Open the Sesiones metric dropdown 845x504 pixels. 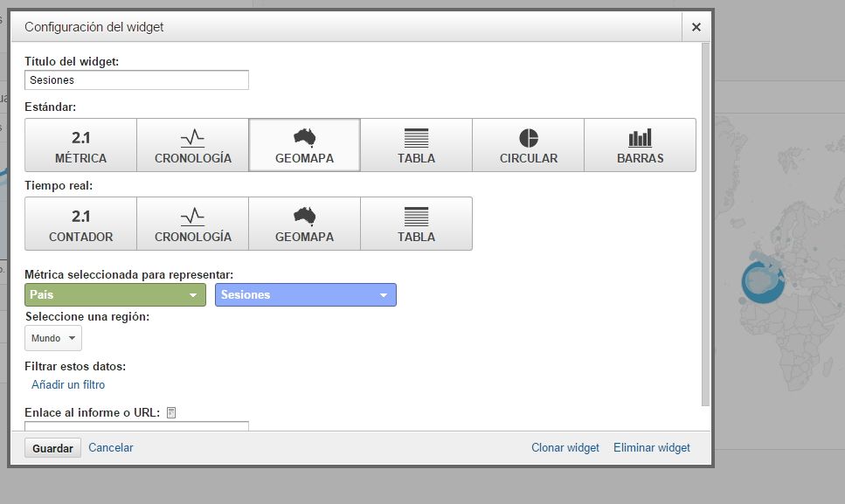(x=306, y=295)
